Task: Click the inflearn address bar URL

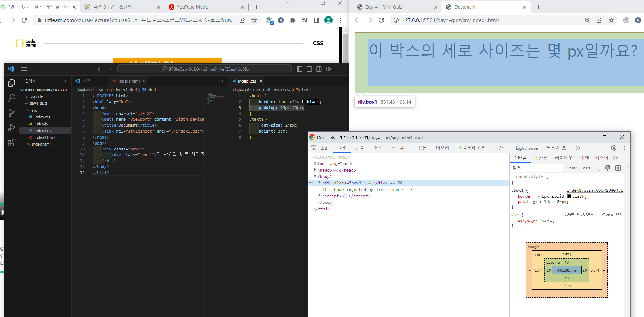Action: 140,20
